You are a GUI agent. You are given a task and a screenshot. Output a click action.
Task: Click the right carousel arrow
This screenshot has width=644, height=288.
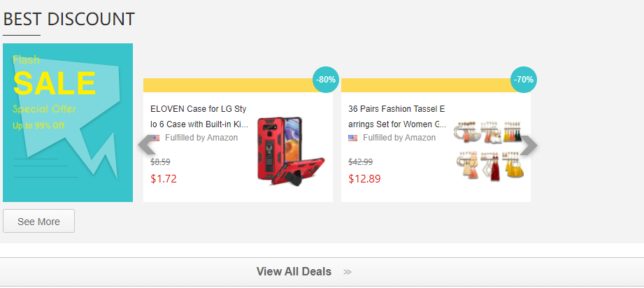(529, 145)
